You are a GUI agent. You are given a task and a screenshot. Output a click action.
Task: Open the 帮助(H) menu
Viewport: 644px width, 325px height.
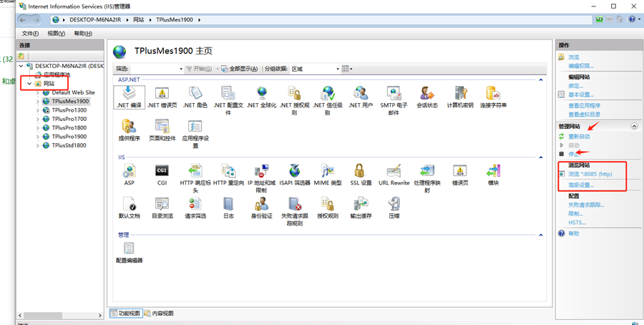pos(83,34)
